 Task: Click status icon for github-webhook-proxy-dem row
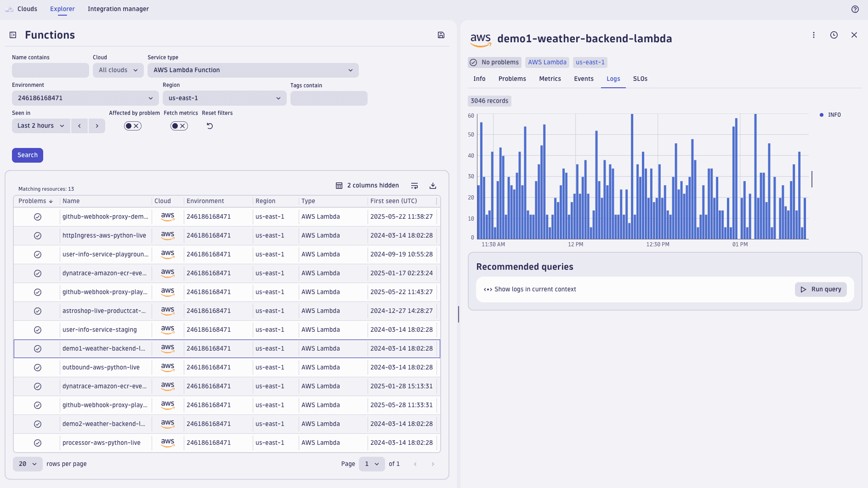coord(38,217)
